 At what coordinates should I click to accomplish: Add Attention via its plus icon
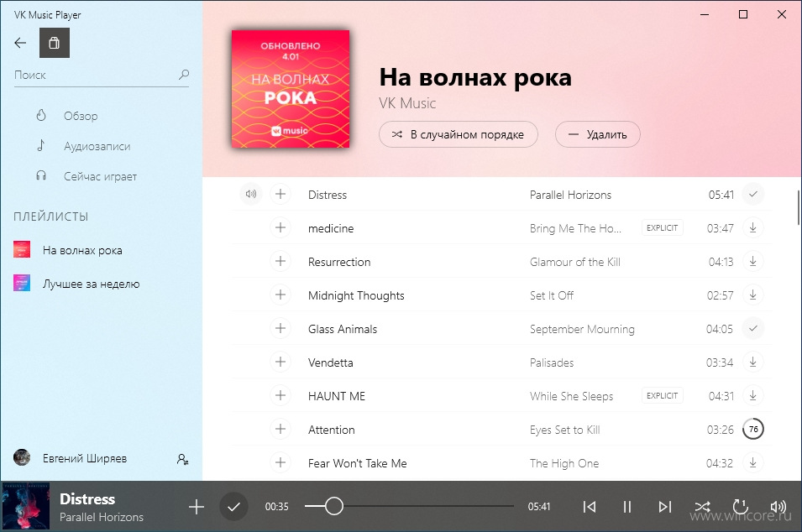pos(280,430)
